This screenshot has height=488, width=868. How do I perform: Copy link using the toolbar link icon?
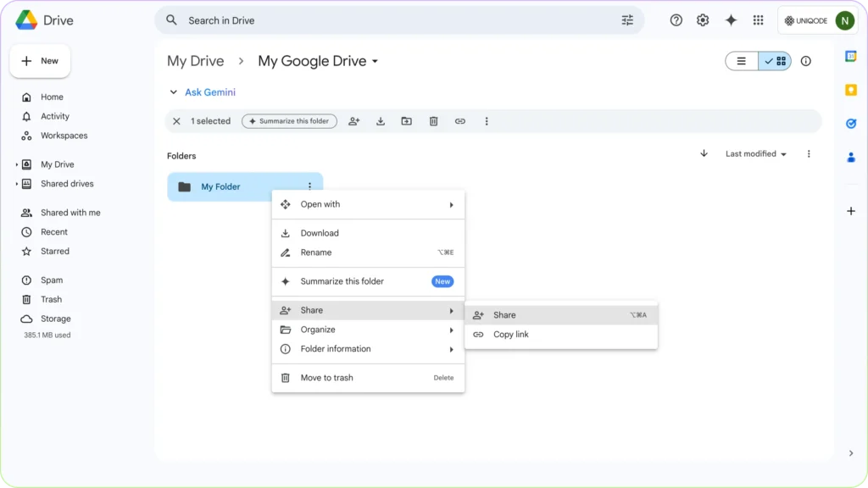[459, 121]
